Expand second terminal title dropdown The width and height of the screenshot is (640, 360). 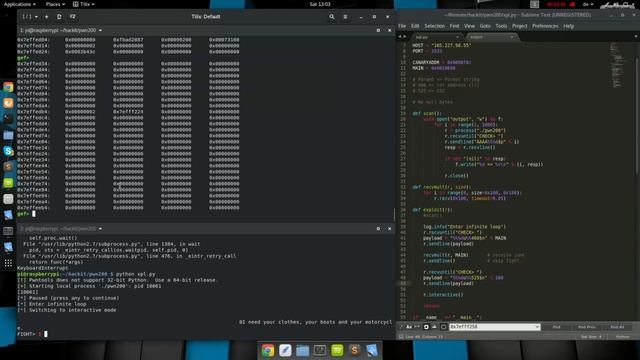(100, 229)
